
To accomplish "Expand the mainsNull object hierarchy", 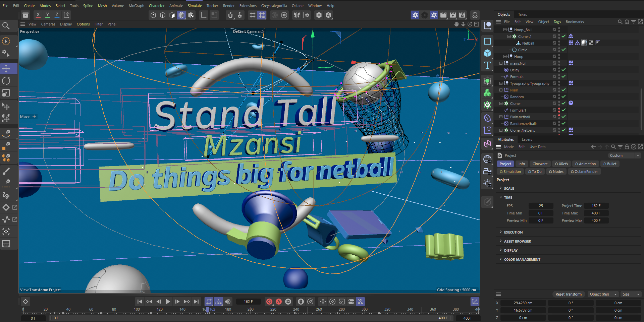I will [x=501, y=63].
